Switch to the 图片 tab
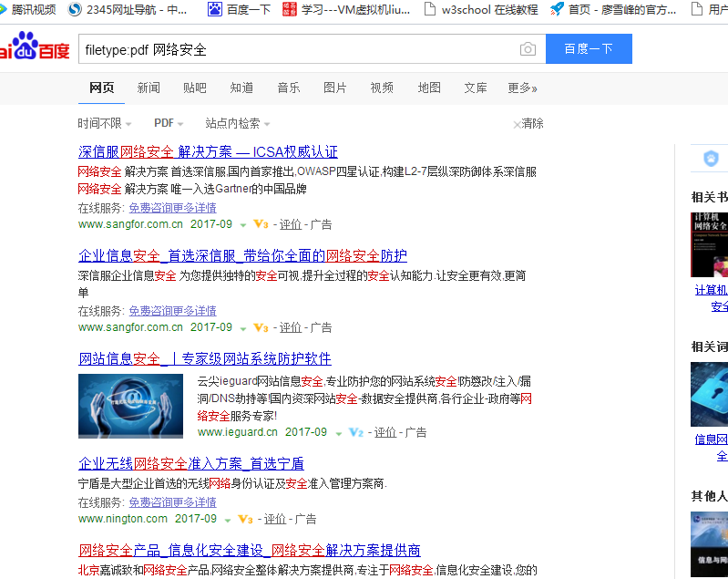The image size is (728, 579). [334, 88]
